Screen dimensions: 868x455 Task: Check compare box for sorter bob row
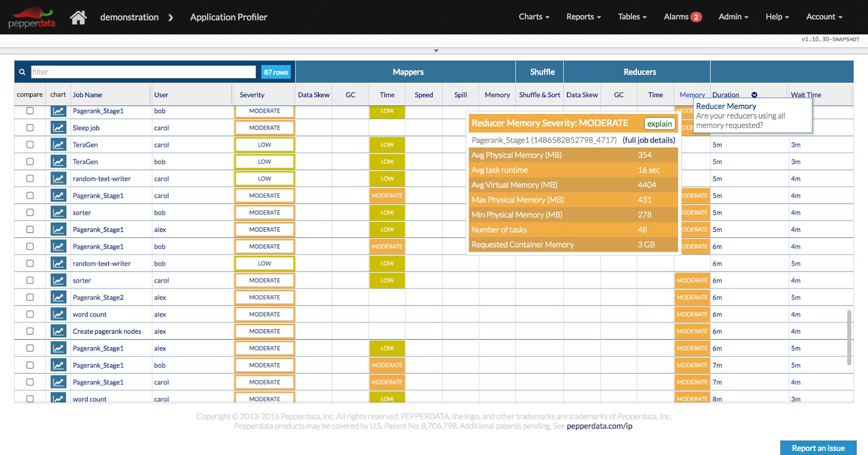coord(30,213)
